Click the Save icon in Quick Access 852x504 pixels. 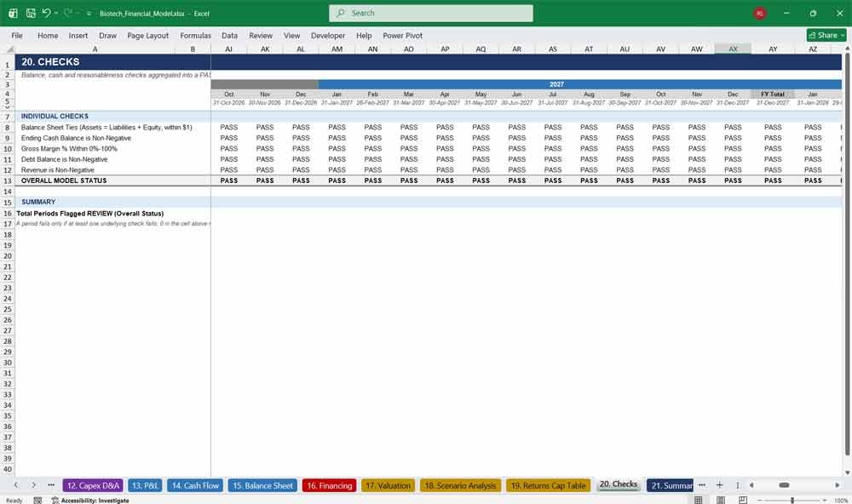pyautogui.click(x=31, y=13)
